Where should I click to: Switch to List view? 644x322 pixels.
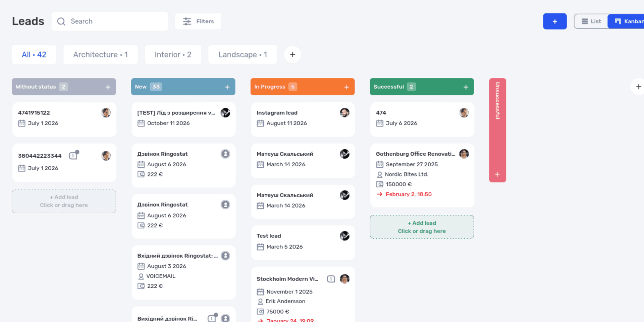pos(591,21)
